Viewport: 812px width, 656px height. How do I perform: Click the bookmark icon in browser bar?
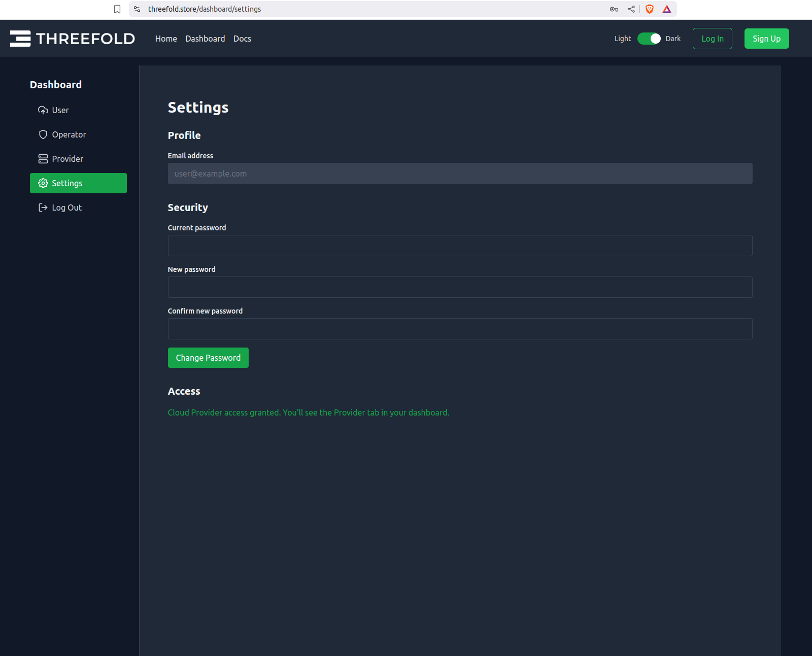117,9
